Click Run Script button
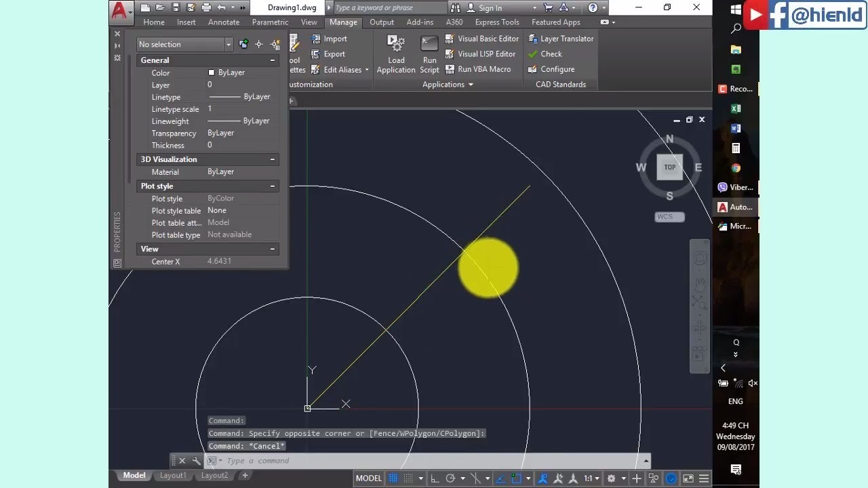Screen dimensions: 868x488 click(x=429, y=54)
